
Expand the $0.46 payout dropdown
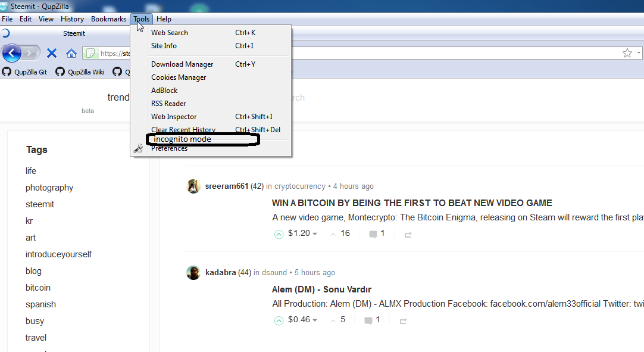pos(315,320)
